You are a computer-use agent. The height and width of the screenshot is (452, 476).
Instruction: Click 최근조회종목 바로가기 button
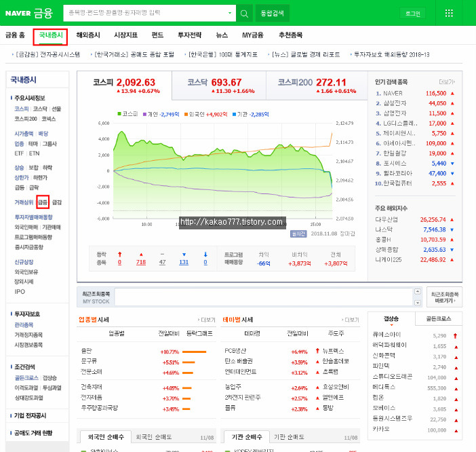(x=444, y=297)
